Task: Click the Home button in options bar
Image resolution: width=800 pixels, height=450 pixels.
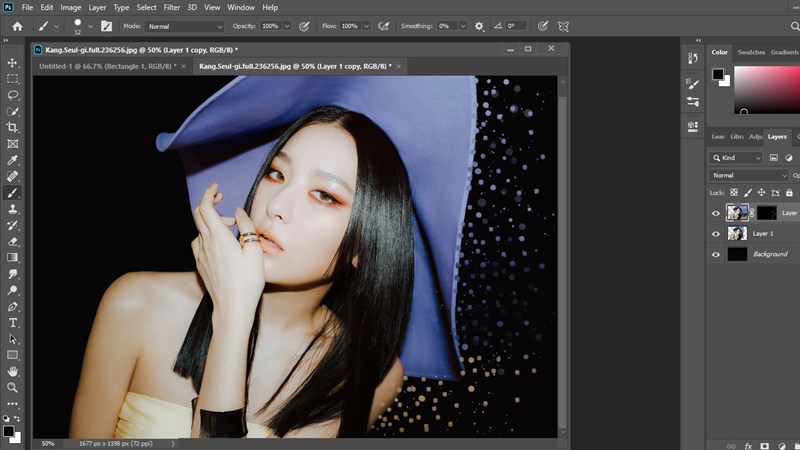Action: 17,27
